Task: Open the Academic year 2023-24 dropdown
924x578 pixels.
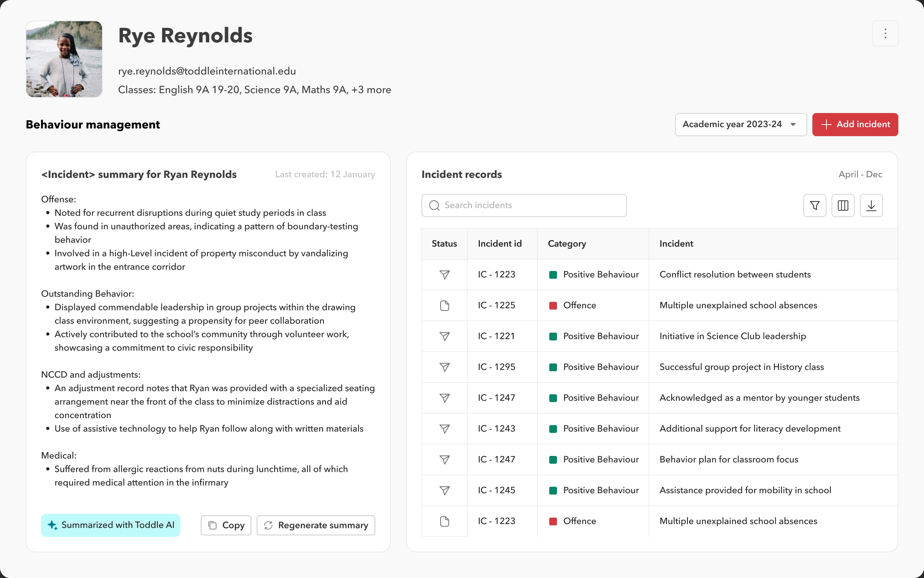Action: (x=740, y=125)
